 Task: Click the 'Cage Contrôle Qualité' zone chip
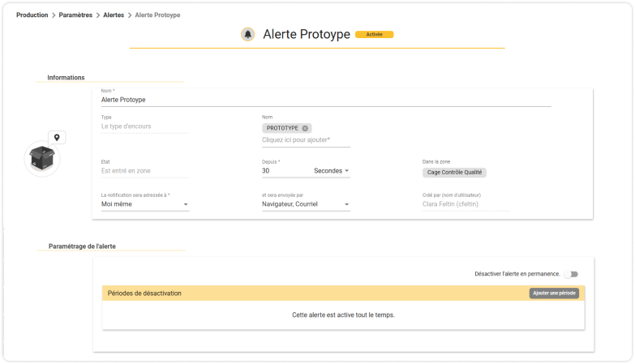pyautogui.click(x=454, y=173)
